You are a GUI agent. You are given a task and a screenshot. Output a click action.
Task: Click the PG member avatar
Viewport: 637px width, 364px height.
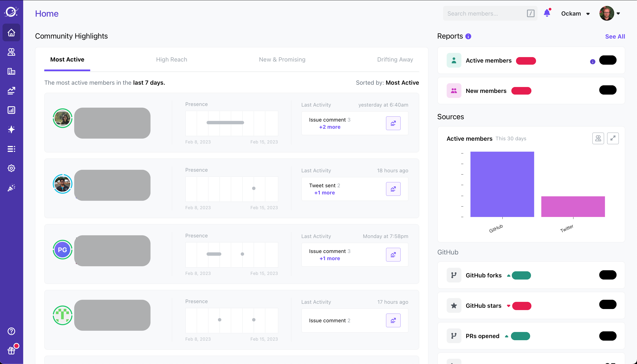click(63, 250)
